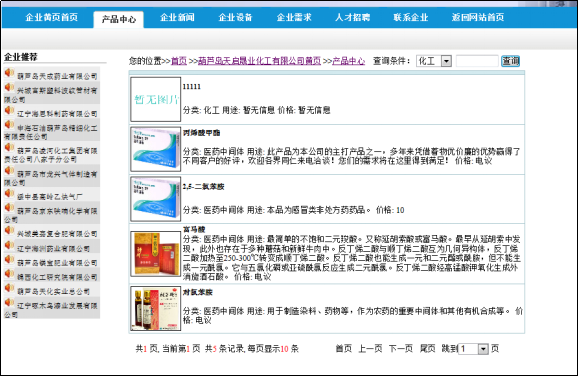Click the product title 丙烯酸甲酯
Image resolution: width=578 pixels, height=376 pixels.
(x=202, y=133)
